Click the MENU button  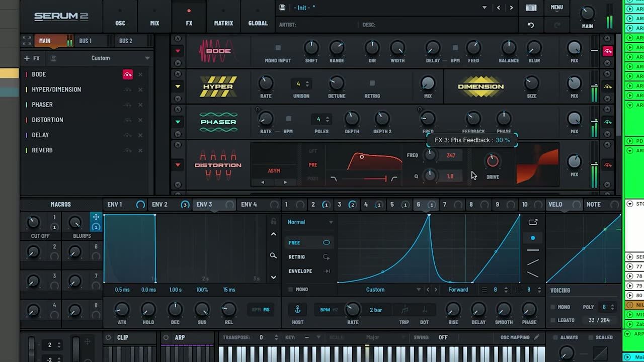[556, 8]
